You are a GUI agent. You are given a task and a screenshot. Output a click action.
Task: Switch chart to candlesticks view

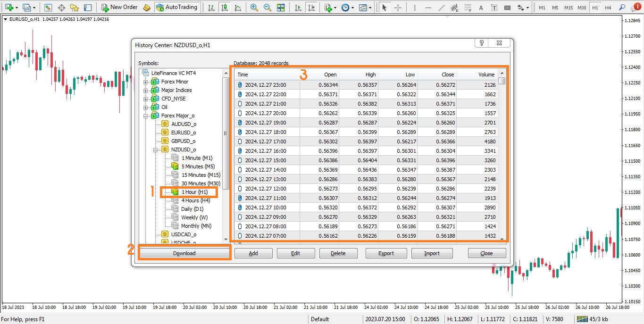(x=224, y=8)
